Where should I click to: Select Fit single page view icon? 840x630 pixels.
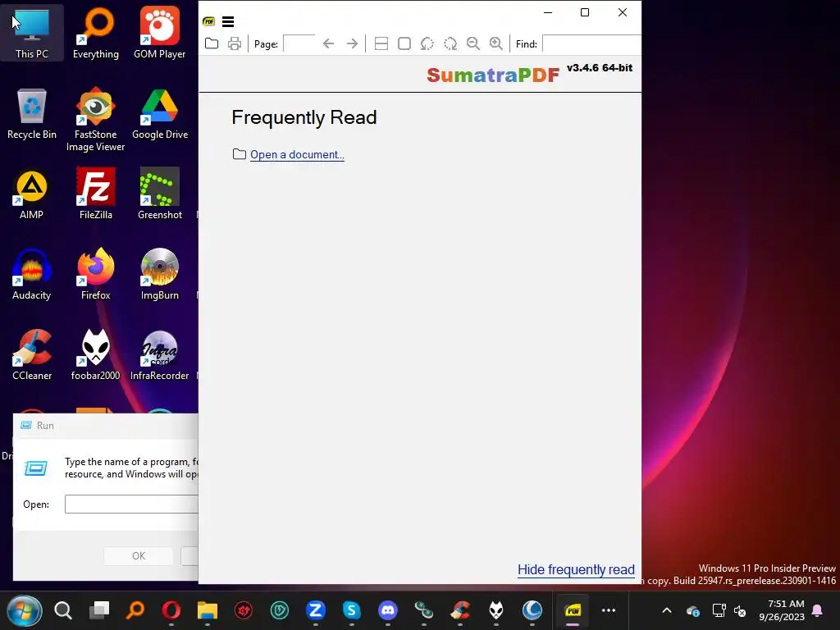[404, 43]
